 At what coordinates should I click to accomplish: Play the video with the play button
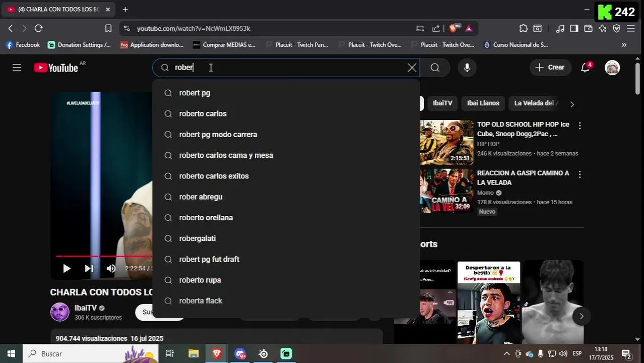(67, 269)
